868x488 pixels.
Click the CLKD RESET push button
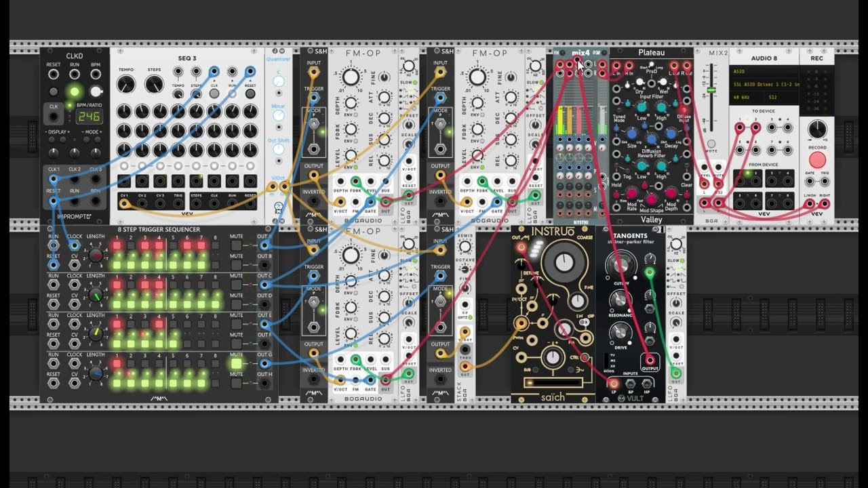pyautogui.click(x=54, y=91)
